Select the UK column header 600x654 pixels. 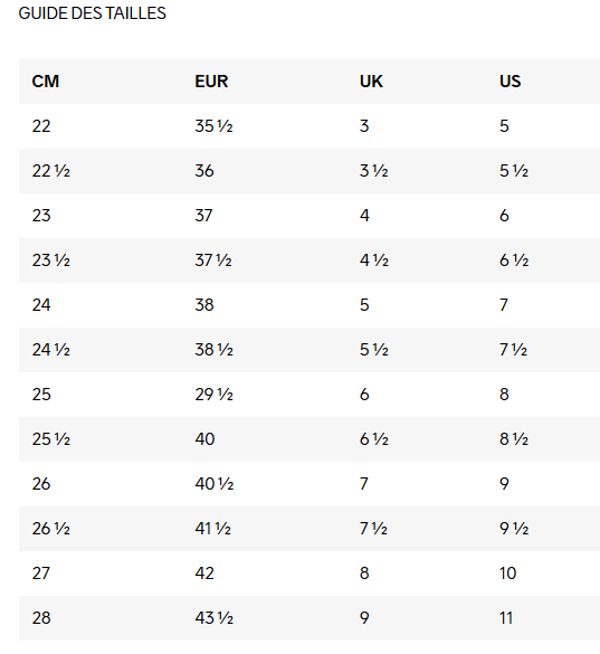pyautogui.click(x=371, y=81)
